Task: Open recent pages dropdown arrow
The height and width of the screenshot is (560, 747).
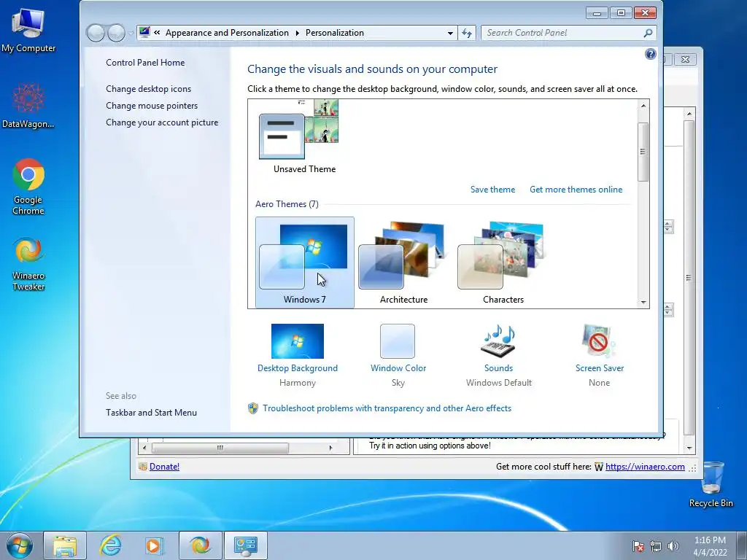Action: click(131, 34)
